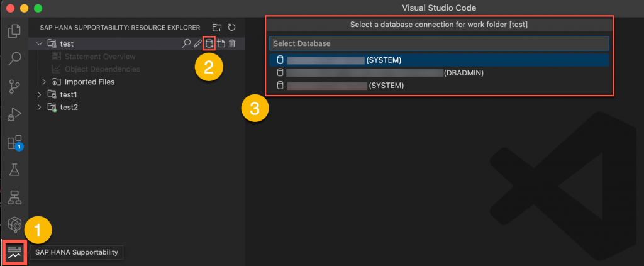Screen dimensions: 644x266
Task: Choose the (DBADMIN) database connection
Action: point(438,73)
